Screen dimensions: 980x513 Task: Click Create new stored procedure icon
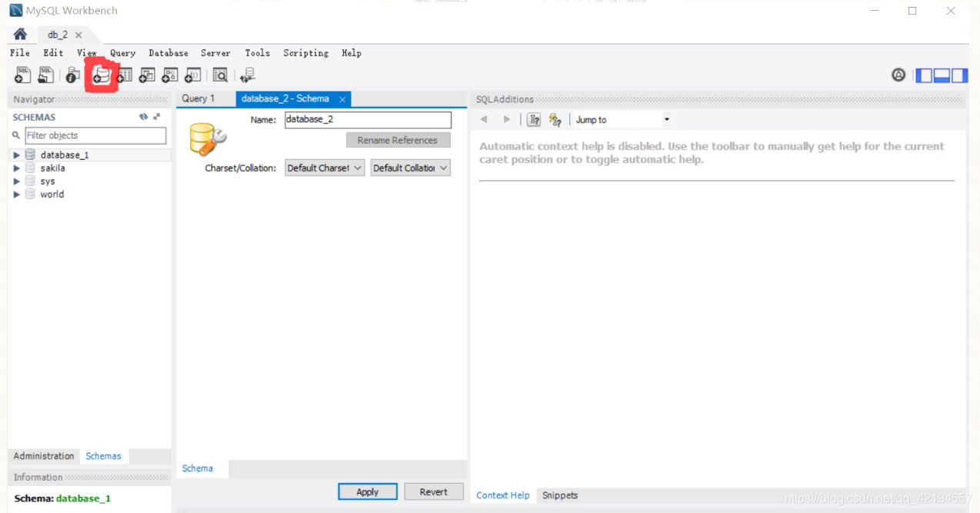pyautogui.click(x=170, y=75)
